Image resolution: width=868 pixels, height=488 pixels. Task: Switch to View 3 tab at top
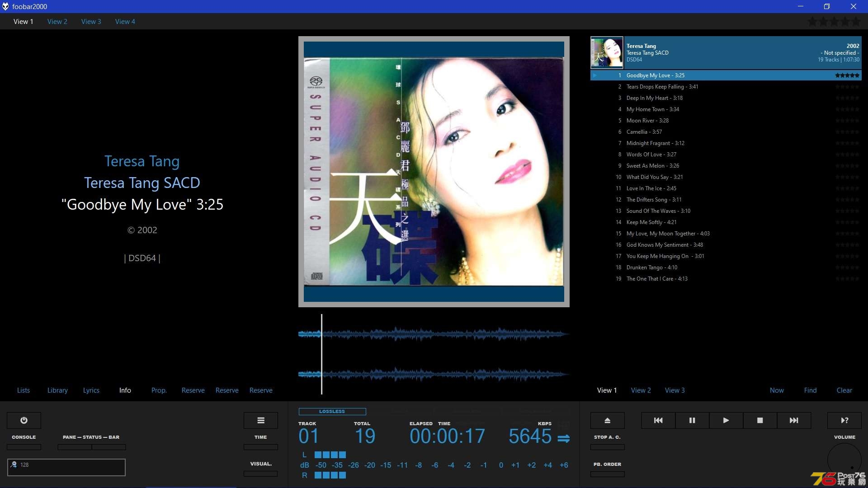click(x=91, y=21)
